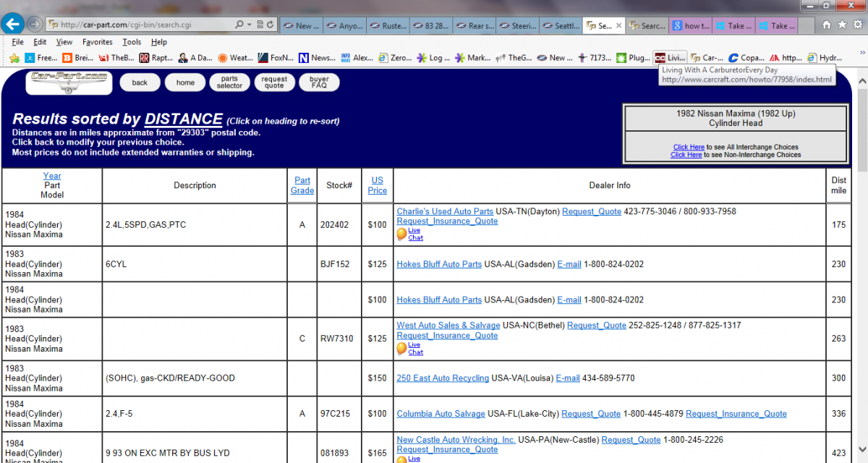The height and width of the screenshot is (463, 868).
Task: Click the 'buyer FAQ' button
Action: click(x=319, y=82)
